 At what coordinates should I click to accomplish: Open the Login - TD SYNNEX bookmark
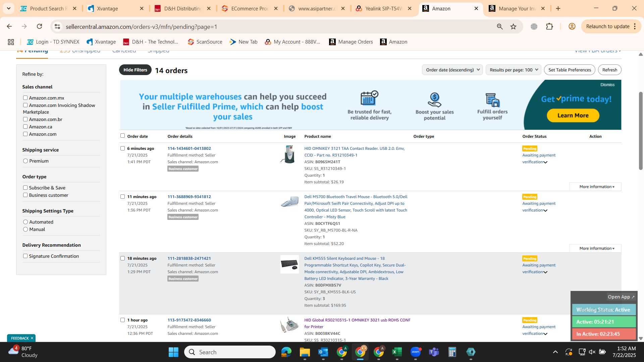pos(53,42)
